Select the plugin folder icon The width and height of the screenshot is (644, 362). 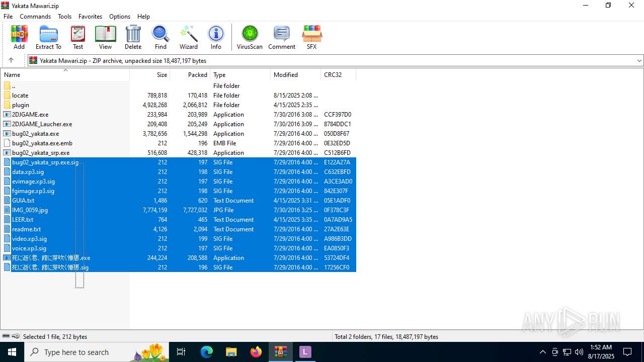(7, 105)
